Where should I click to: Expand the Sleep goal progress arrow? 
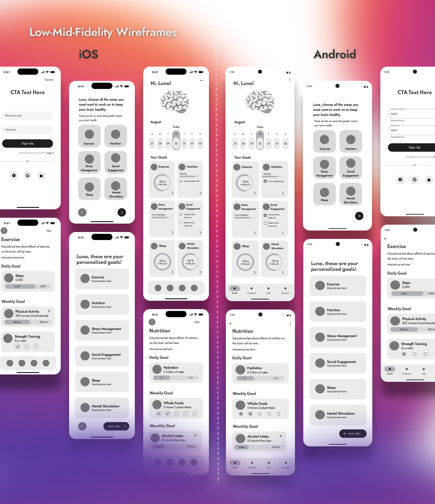click(172, 272)
